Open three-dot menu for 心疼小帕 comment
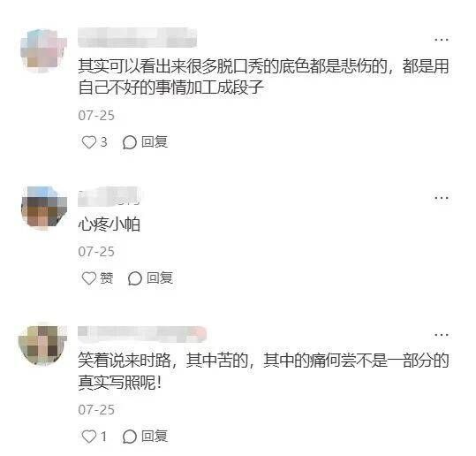This screenshot has width=476, height=456. point(442,198)
